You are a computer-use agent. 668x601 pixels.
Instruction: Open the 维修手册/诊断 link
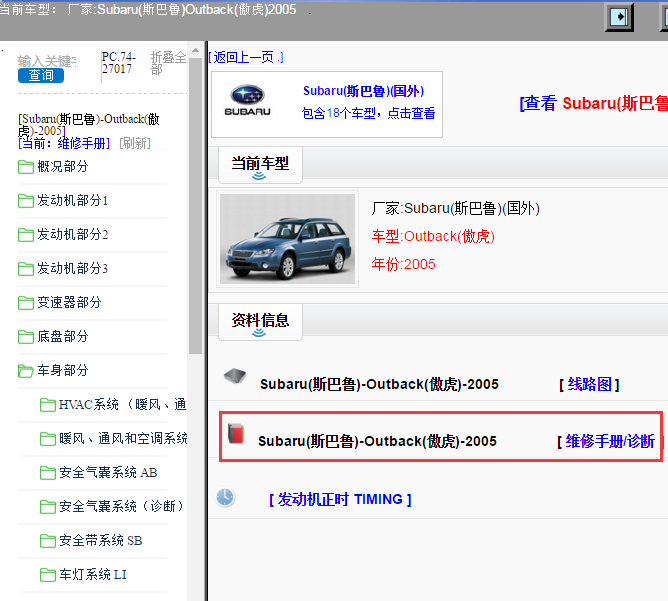610,441
